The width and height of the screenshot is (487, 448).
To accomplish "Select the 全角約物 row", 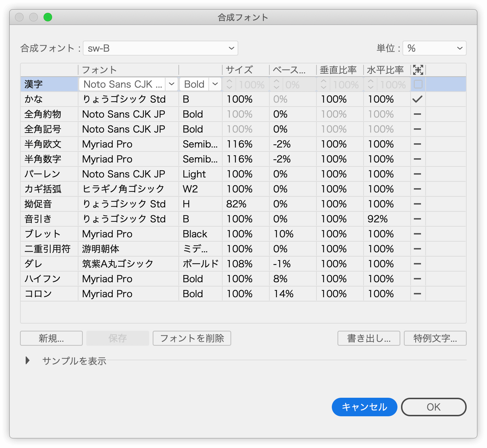I will [x=243, y=114].
